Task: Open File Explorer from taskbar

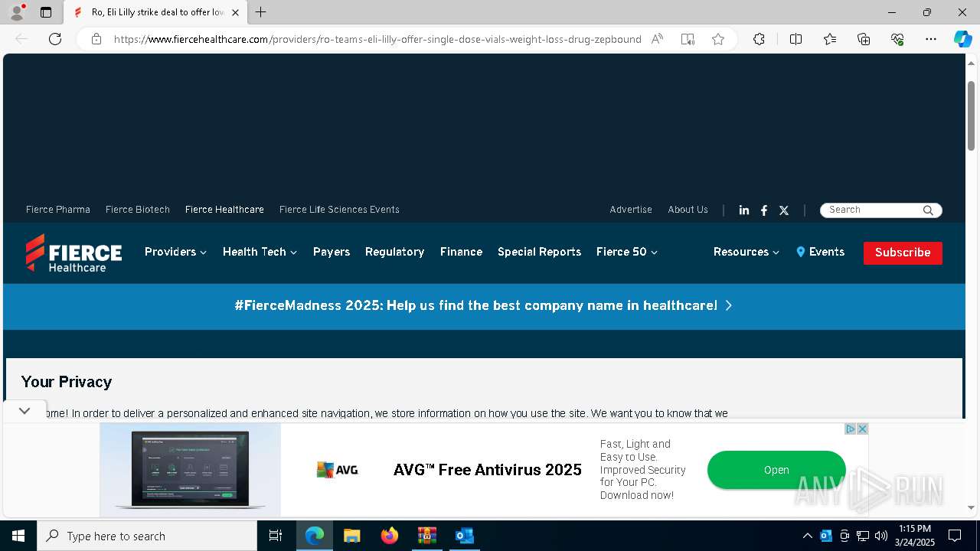Action: pyautogui.click(x=351, y=536)
